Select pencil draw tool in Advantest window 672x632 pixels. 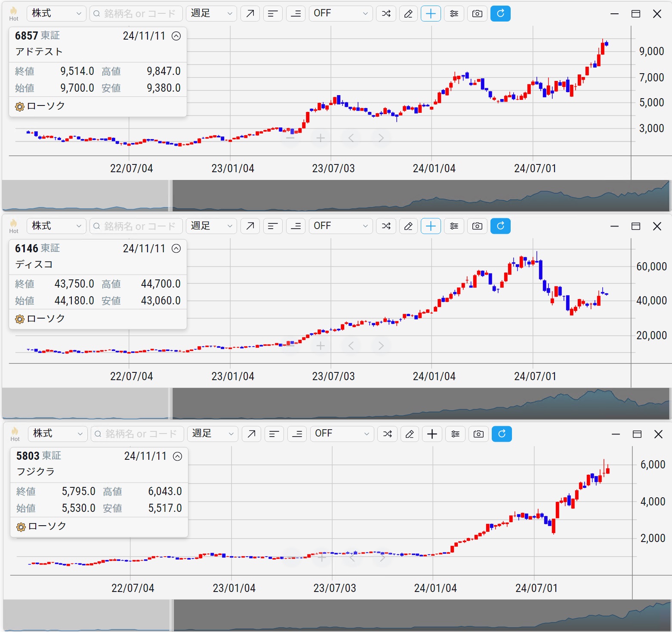click(x=409, y=13)
